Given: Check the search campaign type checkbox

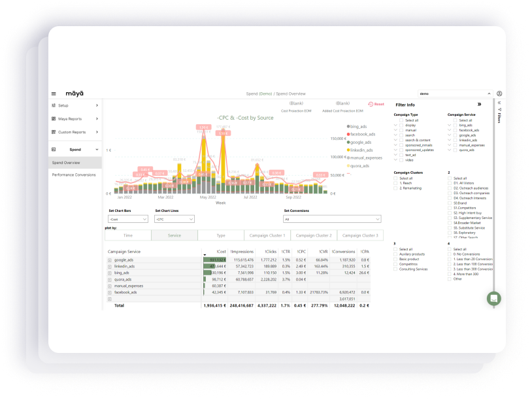Looking at the screenshot, I should pyautogui.click(x=401, y=135).
